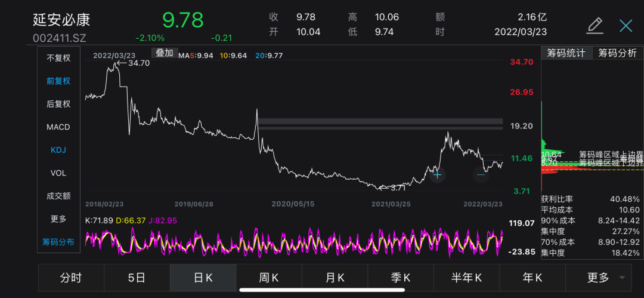644x298 pixels.
Task: Switch to 分时 intraday chart
Action: (x=71, y=278)
